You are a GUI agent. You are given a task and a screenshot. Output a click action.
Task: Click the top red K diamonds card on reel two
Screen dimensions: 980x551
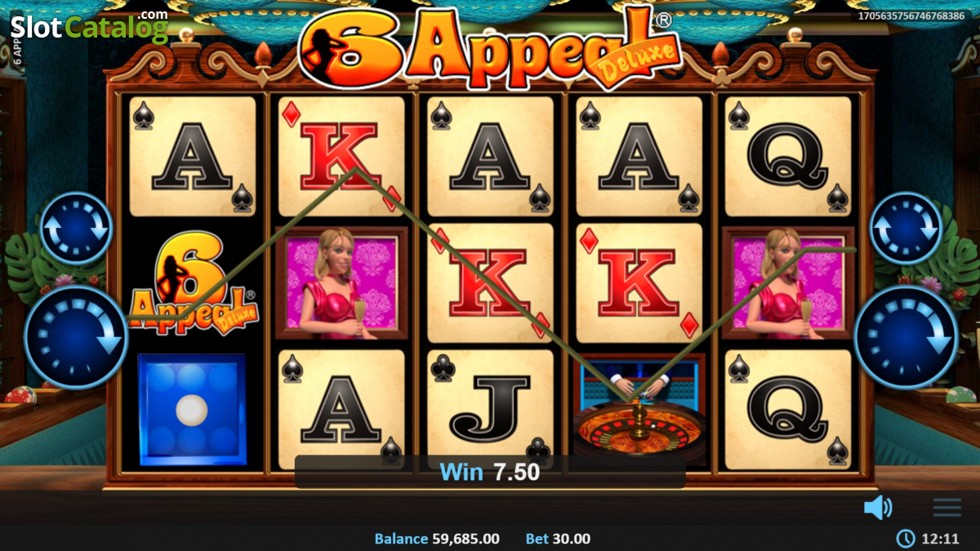341,157
